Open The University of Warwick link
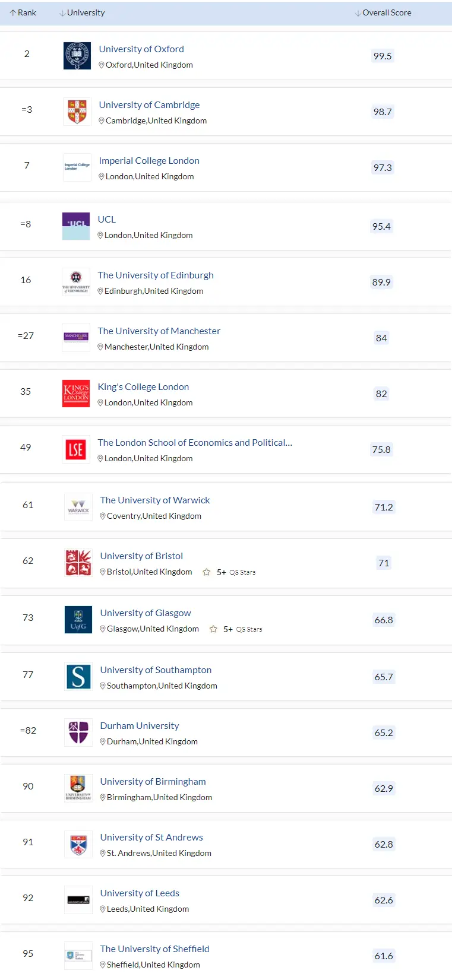This screenshot has height=980, width=452. [155, 500]
